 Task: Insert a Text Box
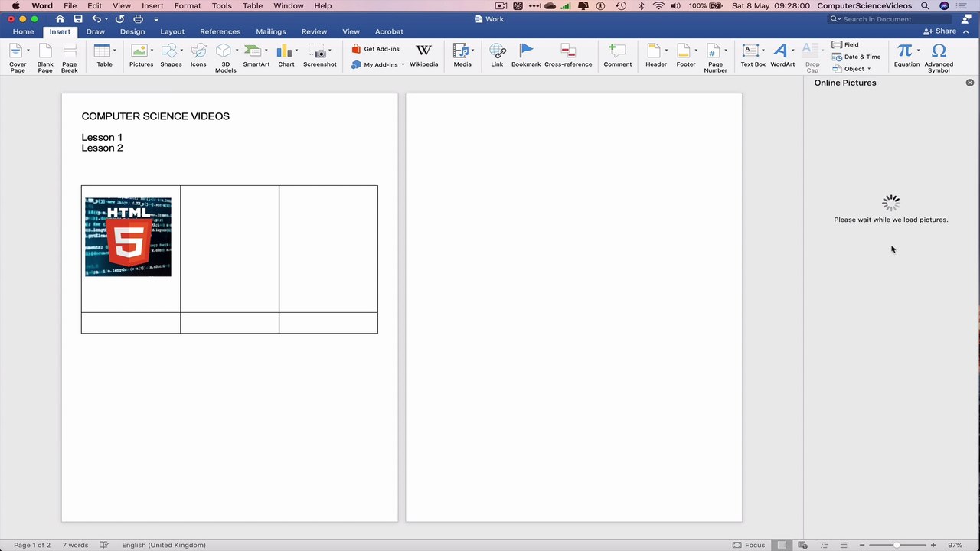(x=753, y=55)
